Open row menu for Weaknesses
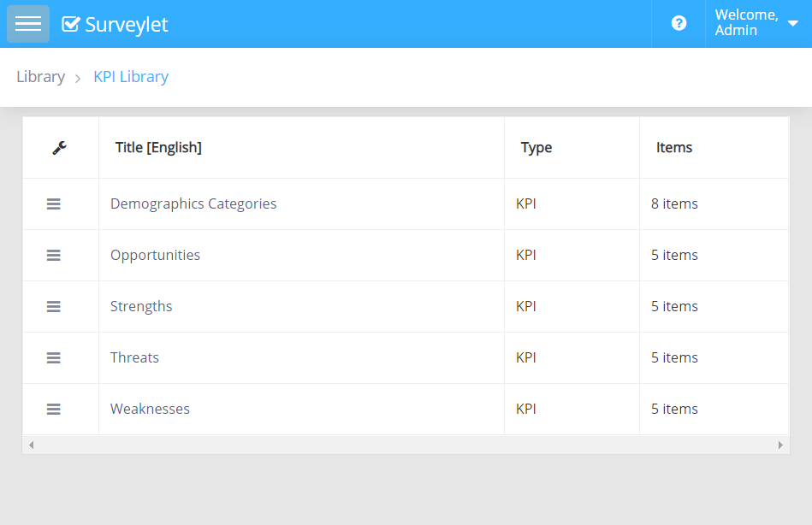Viewport: 812px width, 525px height. (x=53, y=410)
